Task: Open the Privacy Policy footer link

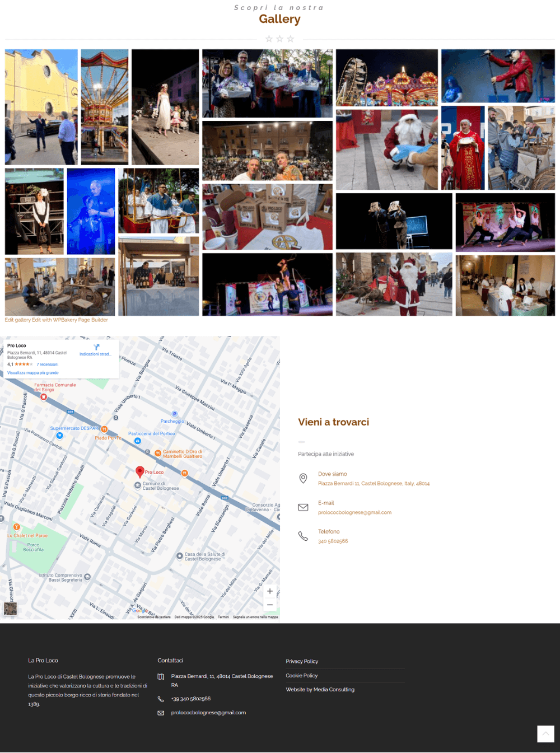Action: click(302, 661)
